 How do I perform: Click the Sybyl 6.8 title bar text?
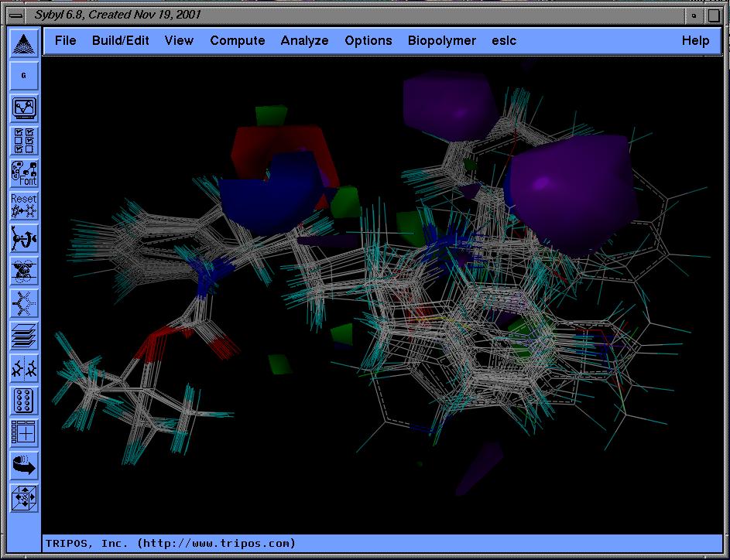click(x=118, y=15)
